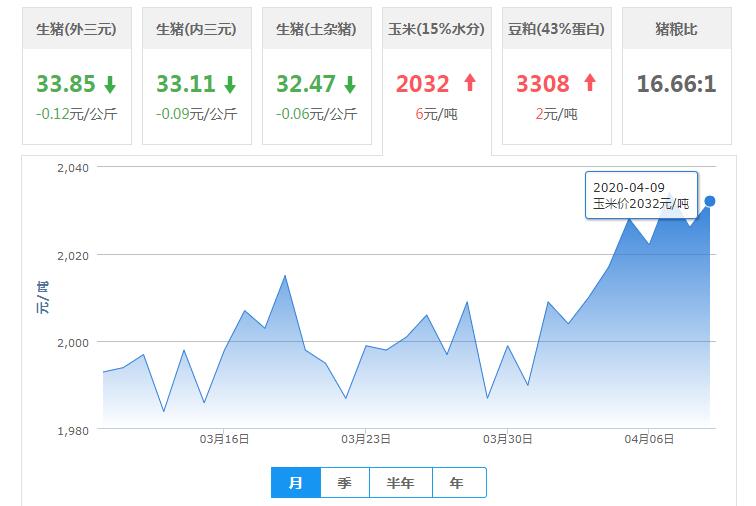Click the red up arrow beside 2032
This screenshot has width=756, height=506.
tap(470, 83)
